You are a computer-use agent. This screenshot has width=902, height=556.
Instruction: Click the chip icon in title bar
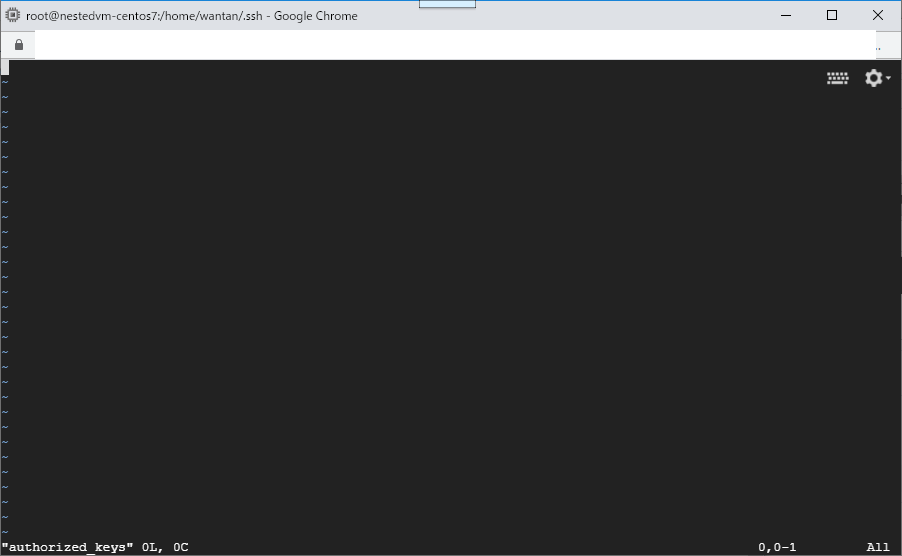pos(13,16)
